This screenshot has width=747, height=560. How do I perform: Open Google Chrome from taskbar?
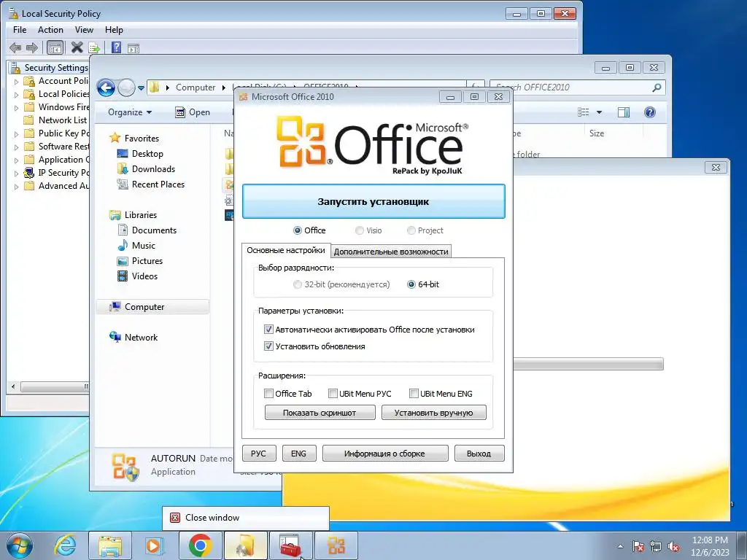[200, 545]
